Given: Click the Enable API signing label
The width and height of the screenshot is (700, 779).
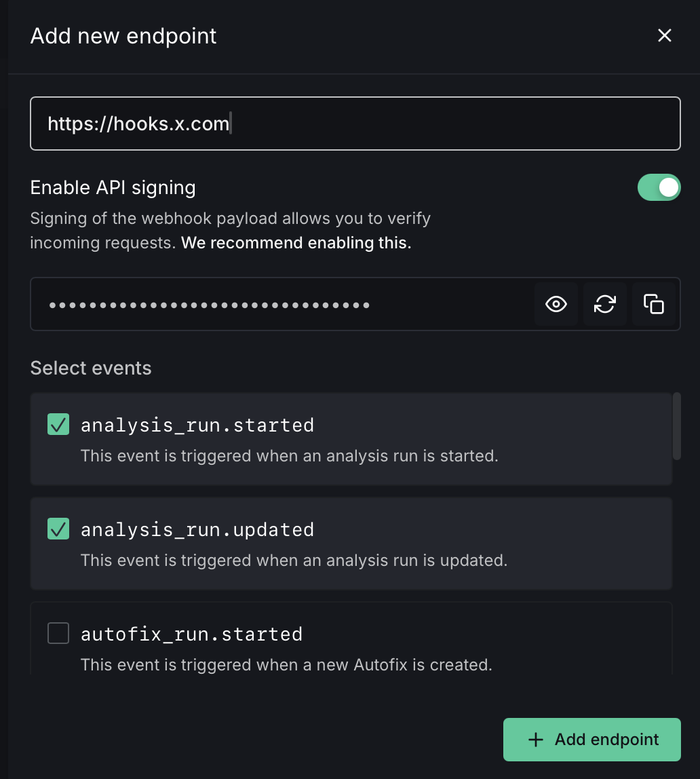Looking at the screenshot, I should click(x=113, y=187).
